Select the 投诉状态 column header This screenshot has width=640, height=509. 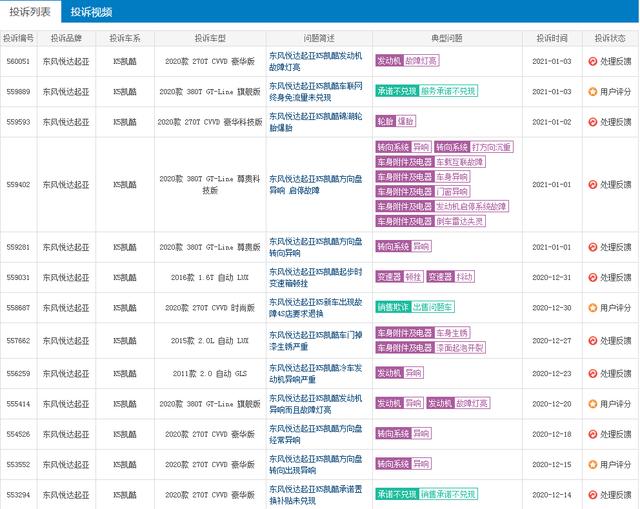coord(610,38)
